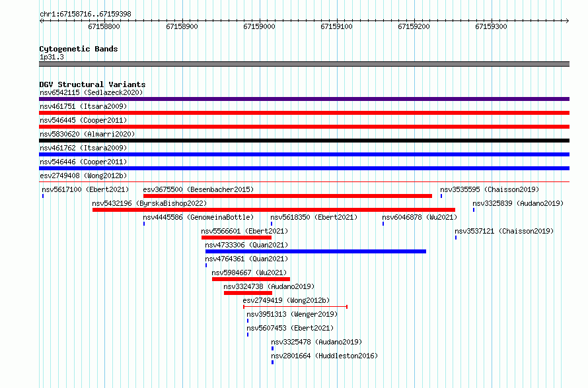Open nsv6046878 (Wu2021) label

click(x=420, y=217)
